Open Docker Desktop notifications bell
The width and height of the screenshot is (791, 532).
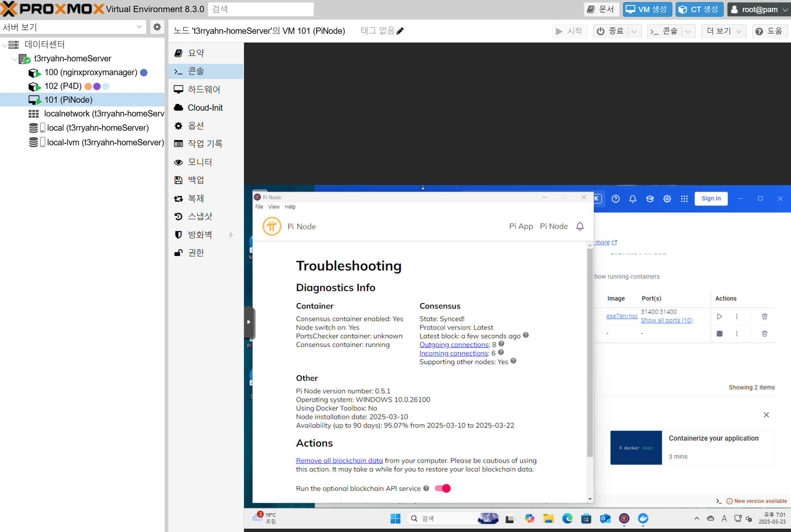(x=633, y=199)
